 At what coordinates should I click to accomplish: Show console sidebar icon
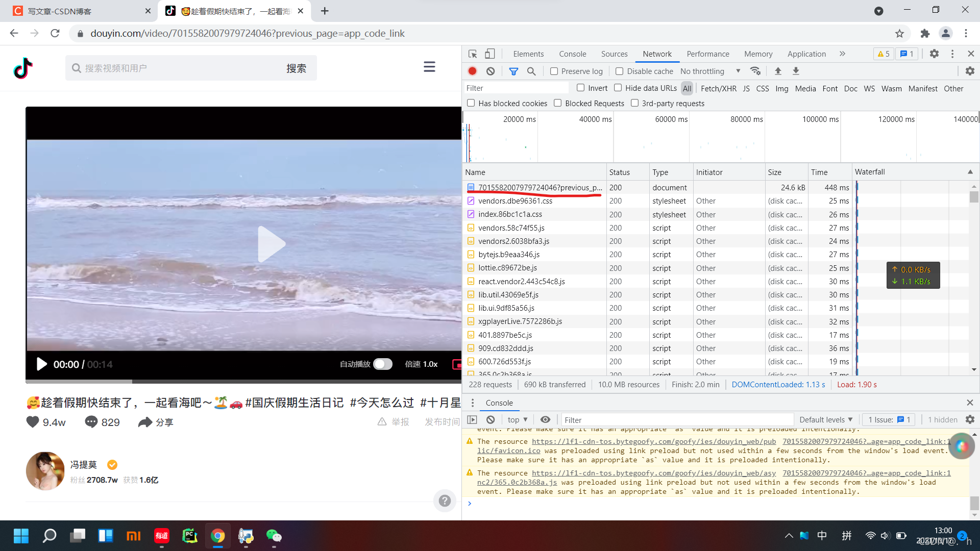point(472,419)
